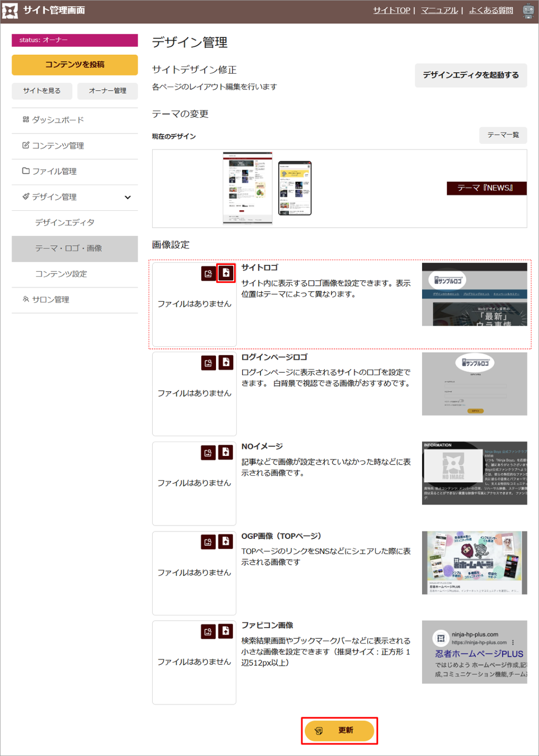Open the テーマ一覧 button
This screenshot has width=539, height=756.
coord(503,135)
